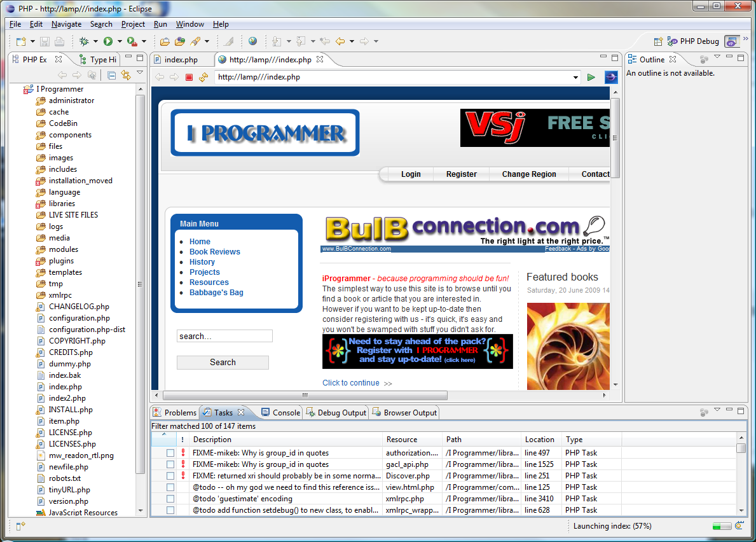Image resolution: width=756 pixels, height=542 pixels.
Task: Check the FIXME-mikeb task in gacl_api.php
Action: (170, 464)
